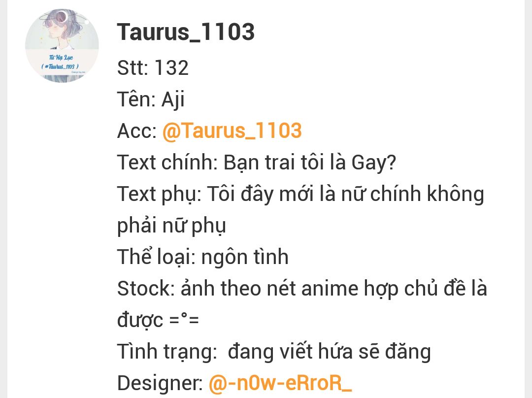Open the @-n0w-eRroR_ designer mention

(280, 383)
